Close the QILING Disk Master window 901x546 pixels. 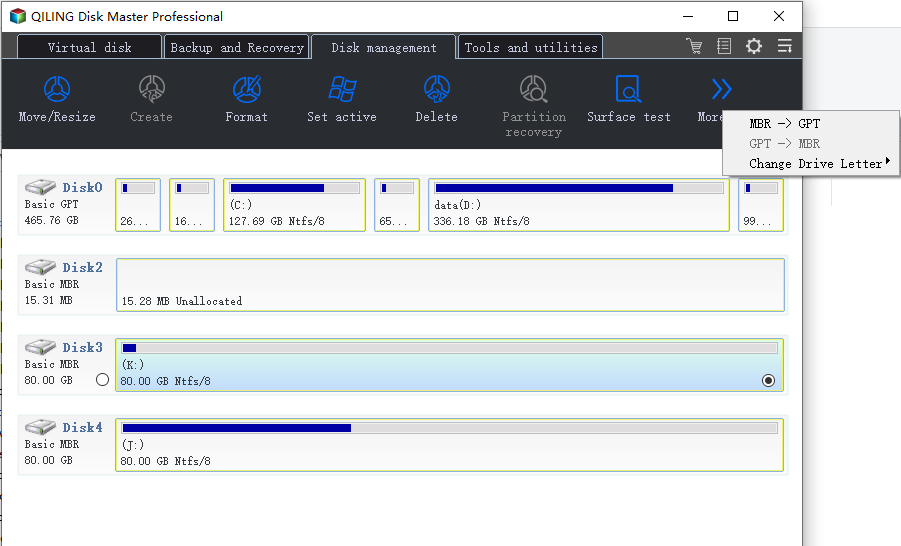[x=779, y=16]
